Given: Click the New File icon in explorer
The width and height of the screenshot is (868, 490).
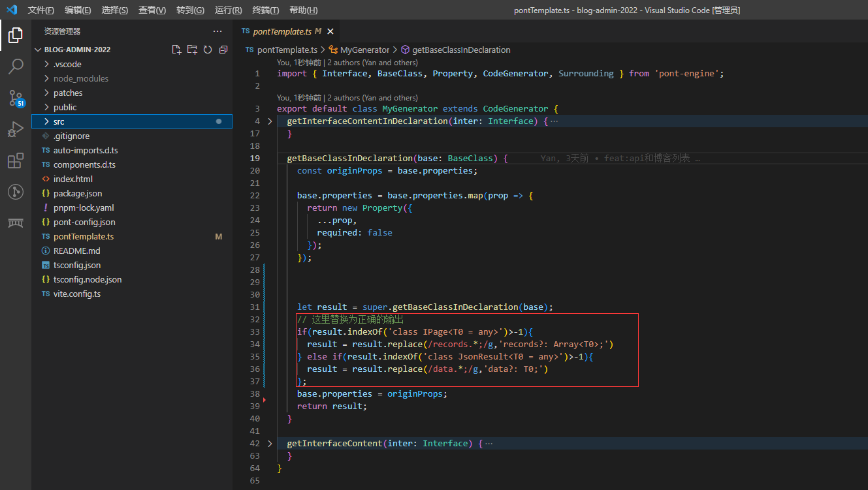Looking at the screenshot, I should (176, 50).
